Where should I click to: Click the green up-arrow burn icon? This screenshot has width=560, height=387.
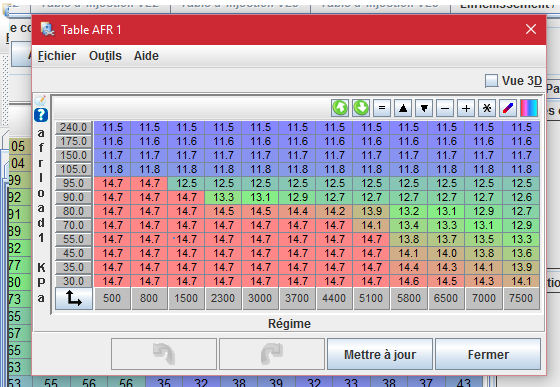click(340, 108)
